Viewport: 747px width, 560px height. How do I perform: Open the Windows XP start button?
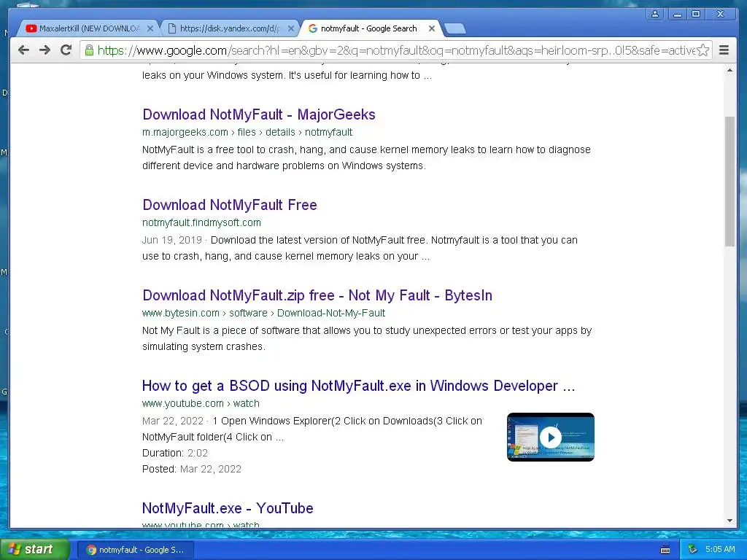[x=35, y=550]
